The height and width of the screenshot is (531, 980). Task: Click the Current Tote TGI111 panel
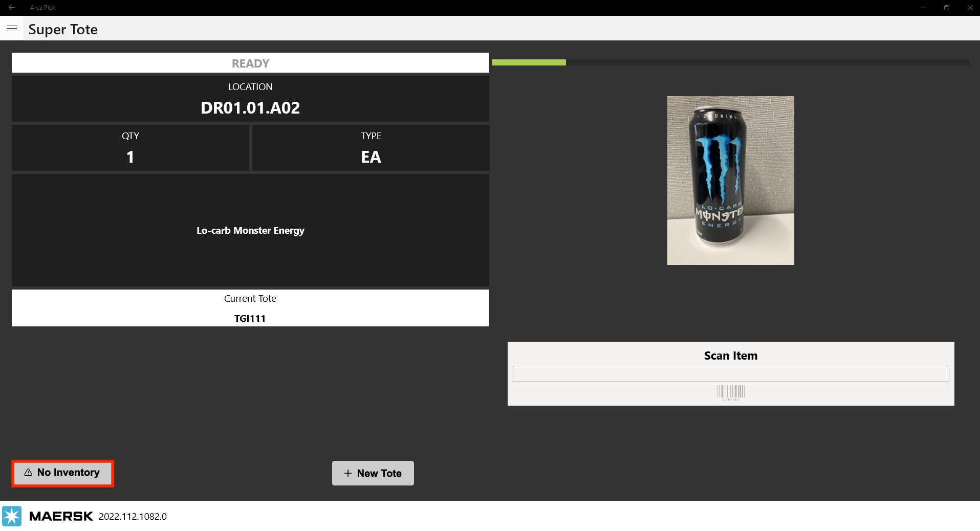pos(250,308)
